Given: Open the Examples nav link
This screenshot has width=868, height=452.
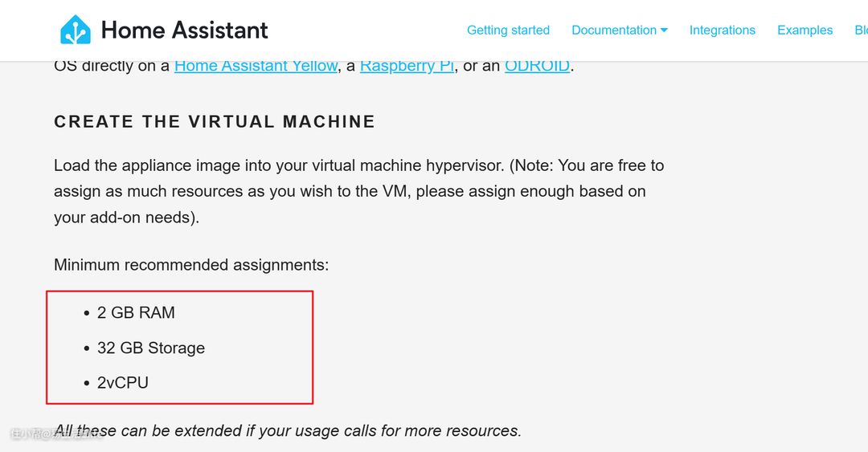Looking at the screenshot, I should [805, 31].
